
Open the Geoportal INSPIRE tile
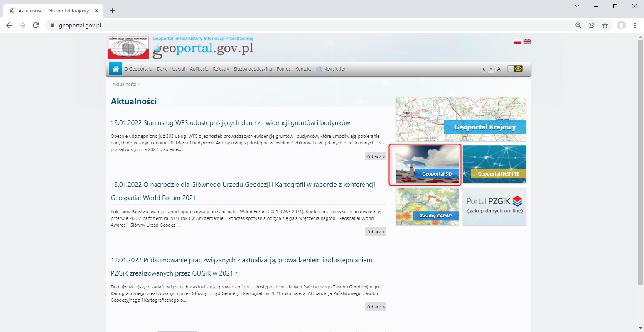click(x=494, y=164)
